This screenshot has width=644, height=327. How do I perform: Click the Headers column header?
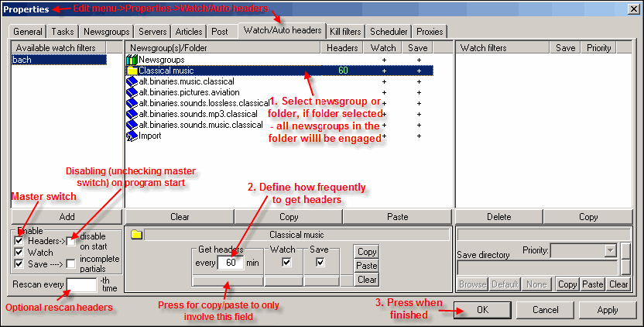[342, 48]
